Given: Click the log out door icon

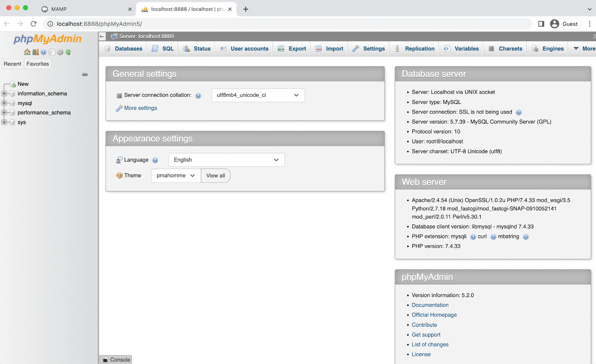Looking at the screenshot, I should [35, 52].
